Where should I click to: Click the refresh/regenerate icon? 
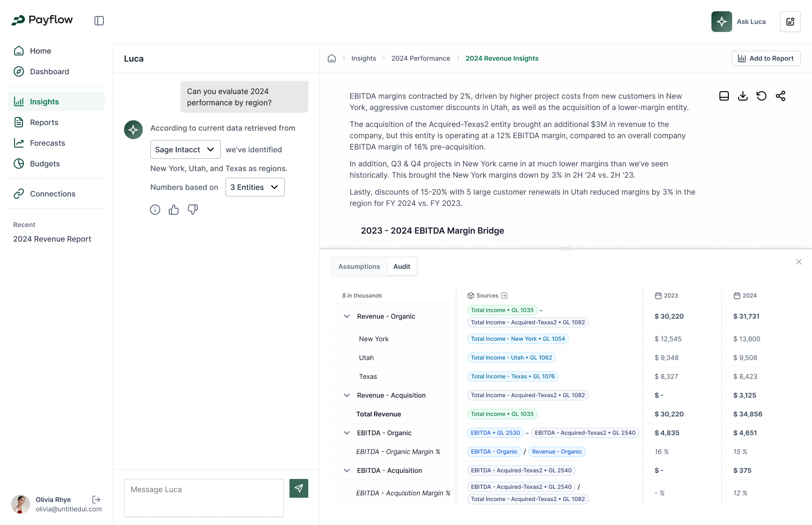click(x=762, y=96)
